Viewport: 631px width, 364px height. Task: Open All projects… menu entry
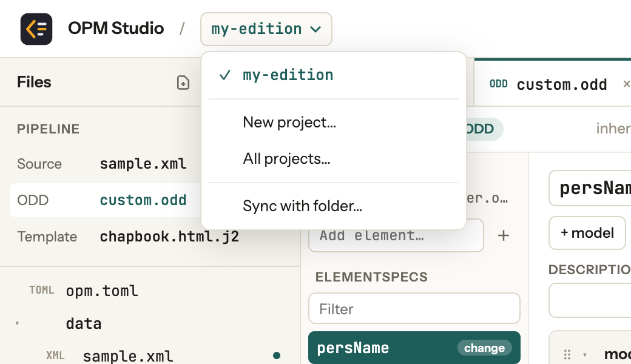click(x=334, y=159)
